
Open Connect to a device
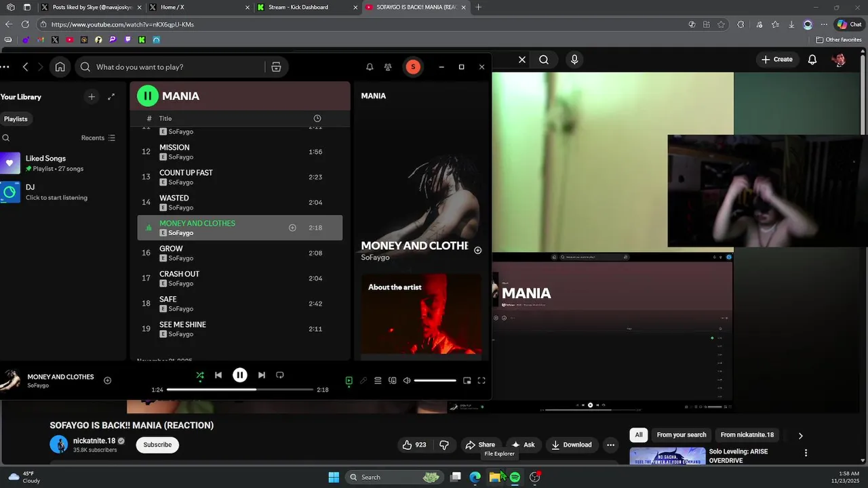(x=392, y=381)
